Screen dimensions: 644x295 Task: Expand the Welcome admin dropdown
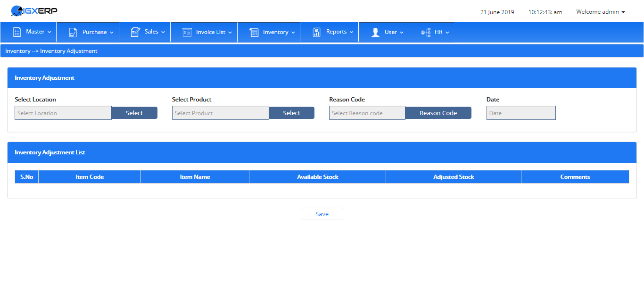click(x=601, y=12)
